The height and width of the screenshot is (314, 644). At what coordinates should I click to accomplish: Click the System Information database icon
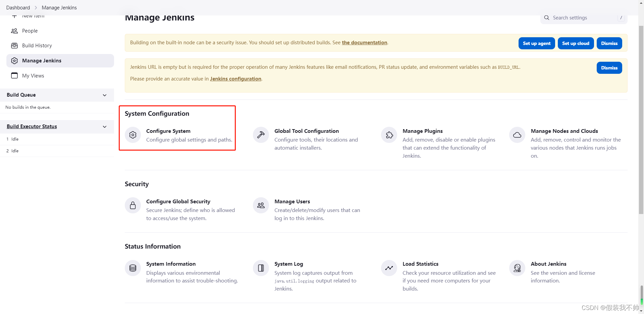[x=133, y=268]
